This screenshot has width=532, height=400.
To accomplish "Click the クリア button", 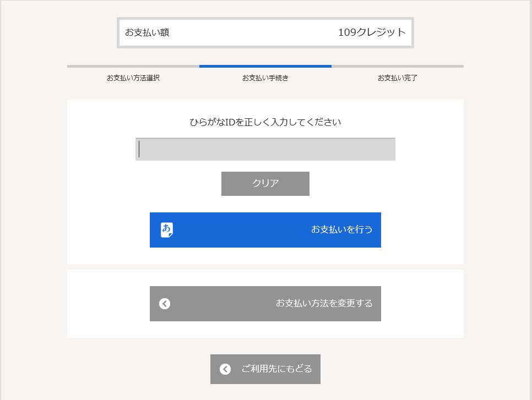I will pos(265,183).
